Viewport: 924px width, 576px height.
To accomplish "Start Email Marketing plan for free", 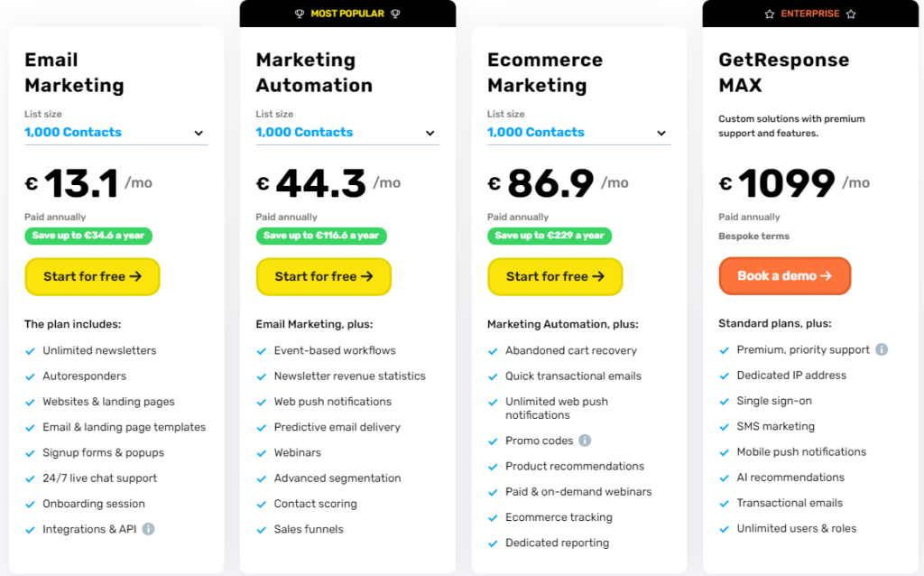I will coord(93,276).
